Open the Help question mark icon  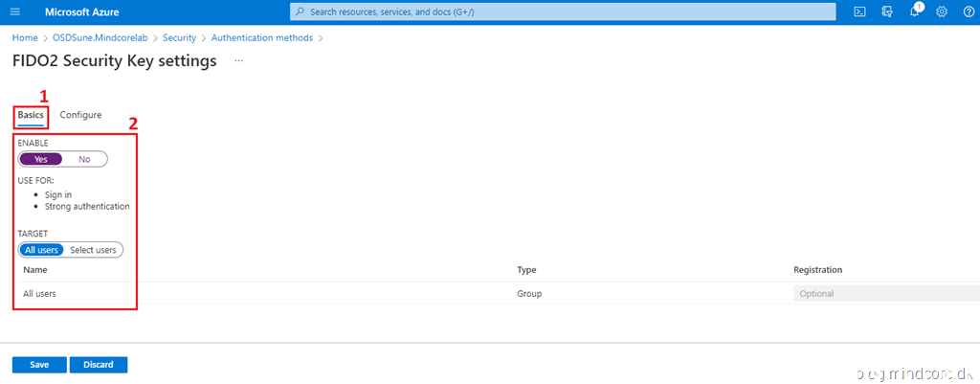click(x=969, y=11)
